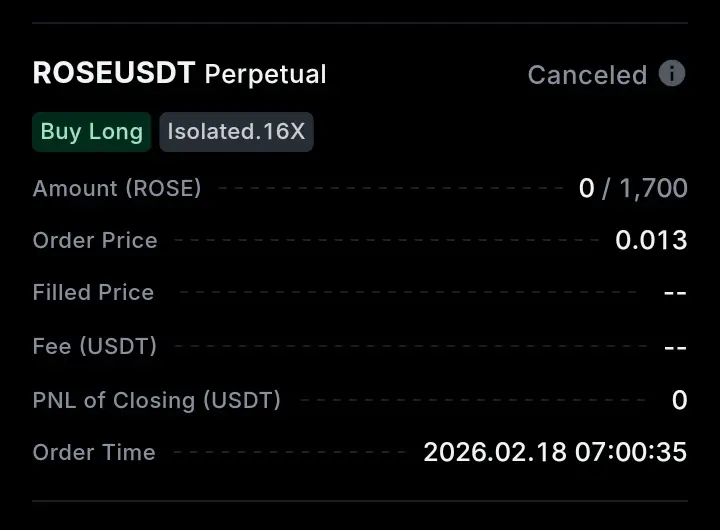
Task: Select the 2026.02.18 07:00:35 timestamp
Action: click(x=555, y=452)
